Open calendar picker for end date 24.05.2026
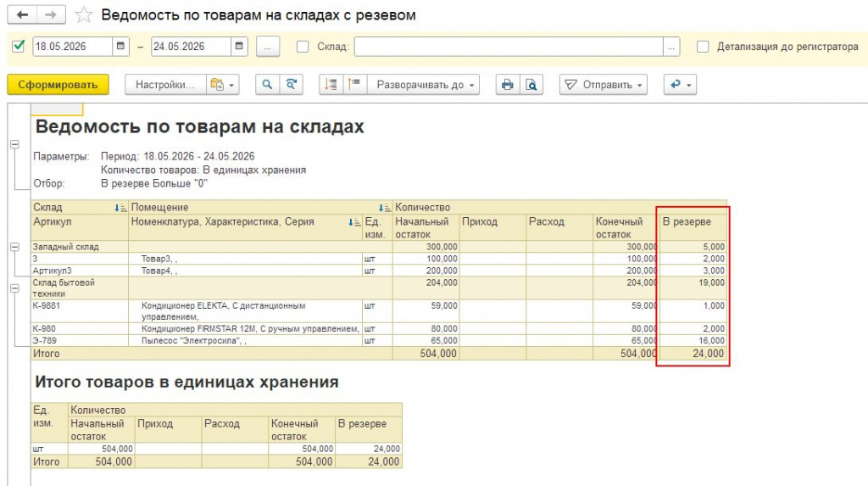Viewport: 868px width, 486px height. (239, 47)
